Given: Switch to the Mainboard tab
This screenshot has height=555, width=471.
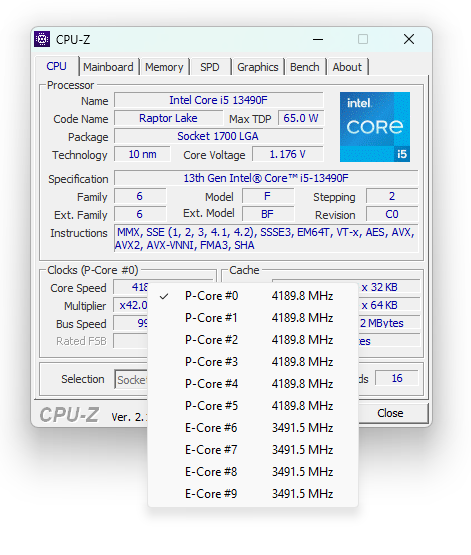Looking at the screenshot, I should [108, 67].
